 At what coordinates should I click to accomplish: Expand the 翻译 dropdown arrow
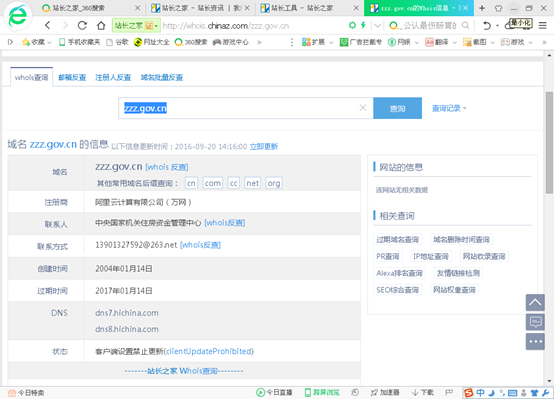pos(454,42)
